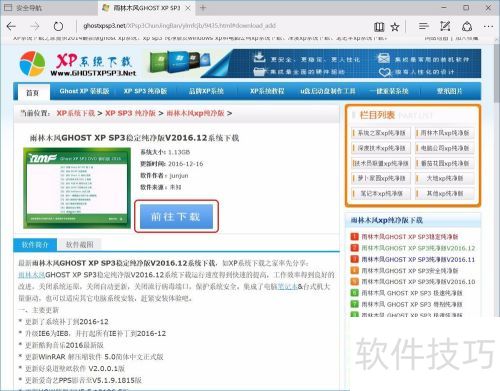Click the 雨林木风xp纯净版 breadcrumb link

click(195, 113)
